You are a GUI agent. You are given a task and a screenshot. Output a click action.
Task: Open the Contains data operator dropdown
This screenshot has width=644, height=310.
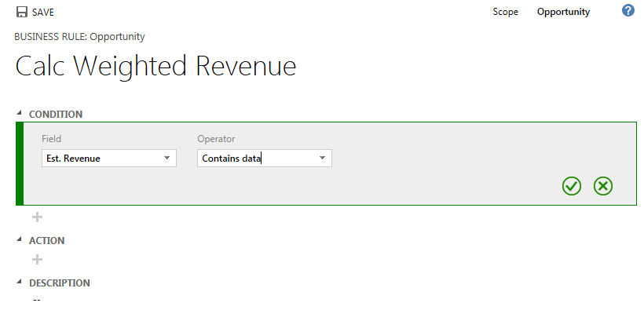click(x=265, y=158)
